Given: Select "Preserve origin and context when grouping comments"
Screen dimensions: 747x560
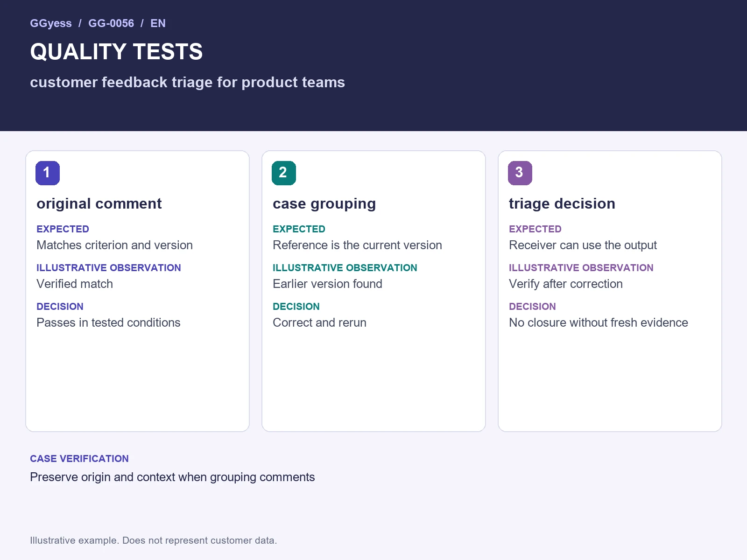Looking at the screenshot, I should (172, 477).
